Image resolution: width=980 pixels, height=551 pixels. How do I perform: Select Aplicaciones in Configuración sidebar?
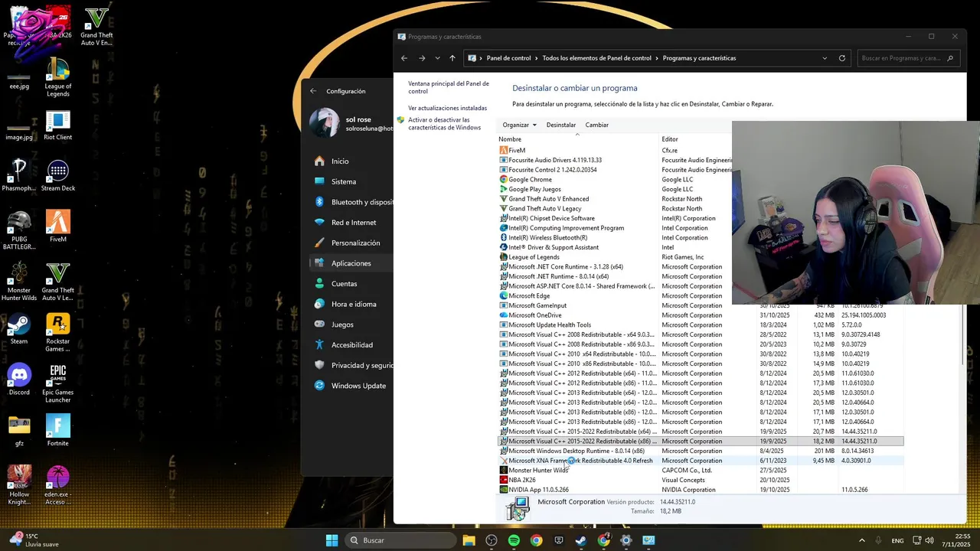click(x=351, y=263)
